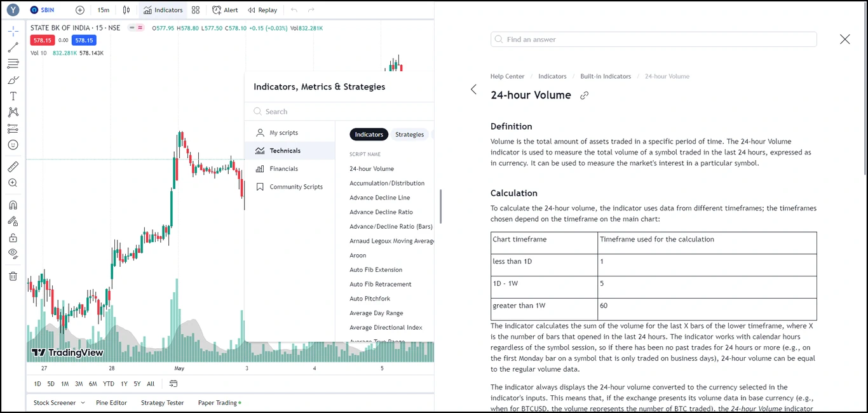Click the Find an answer help search box
Viewport: 868px width, 413px height.
point(653,39)
